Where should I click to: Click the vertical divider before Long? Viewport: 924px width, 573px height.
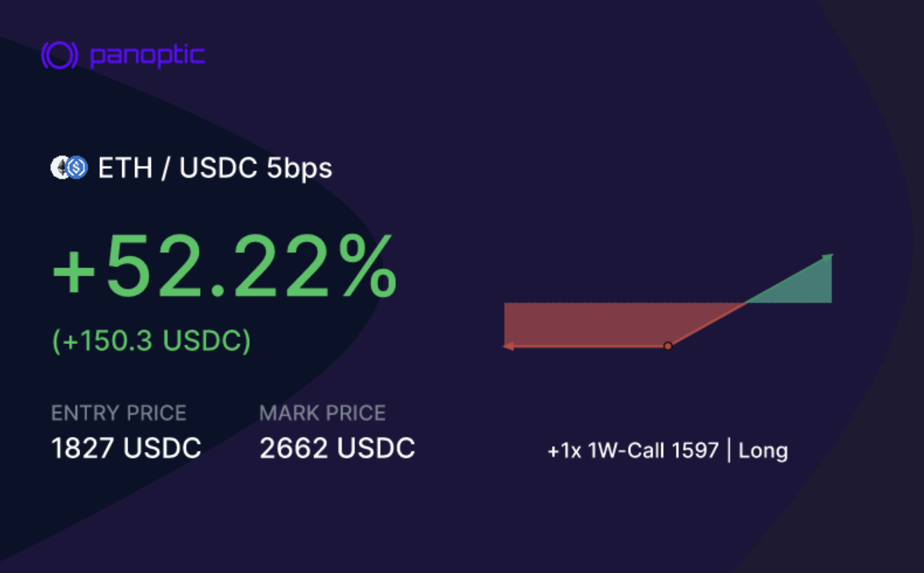(729, 450)
